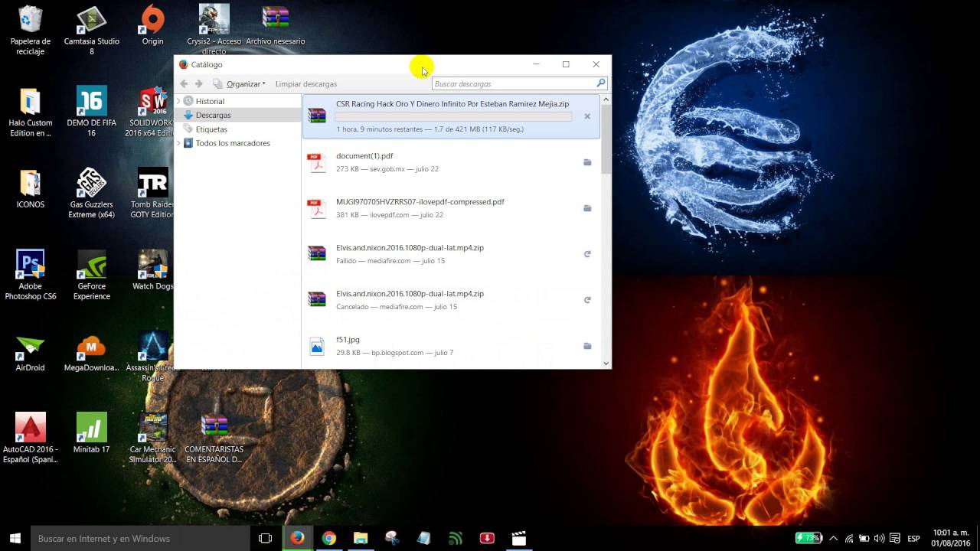Screen dimensions: 980x551
Task: Open AutoCAD 2016 desktop shortcut
Action: coord(31,439)
